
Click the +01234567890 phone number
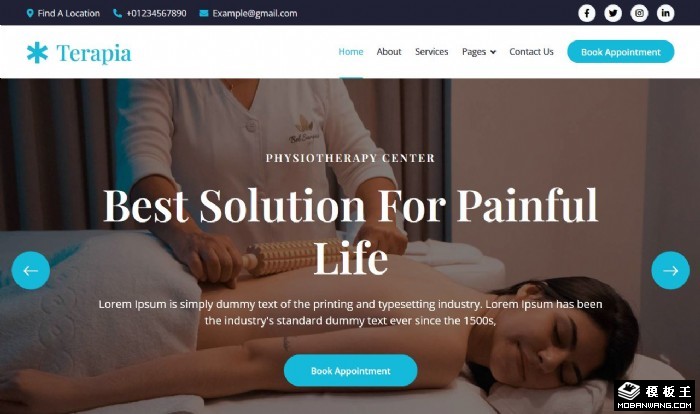coord(156,13)
